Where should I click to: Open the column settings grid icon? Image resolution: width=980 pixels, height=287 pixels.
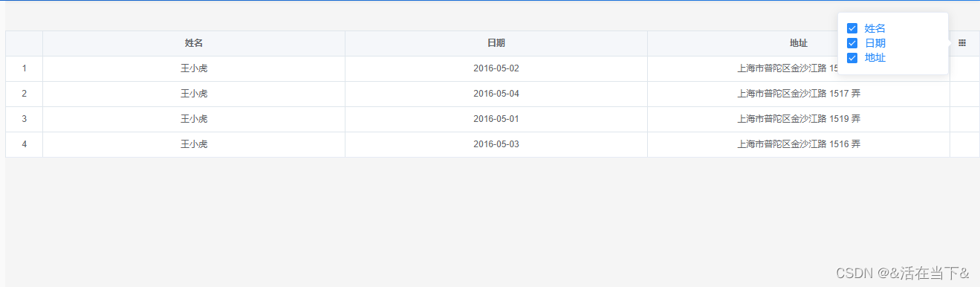(962, 43)
